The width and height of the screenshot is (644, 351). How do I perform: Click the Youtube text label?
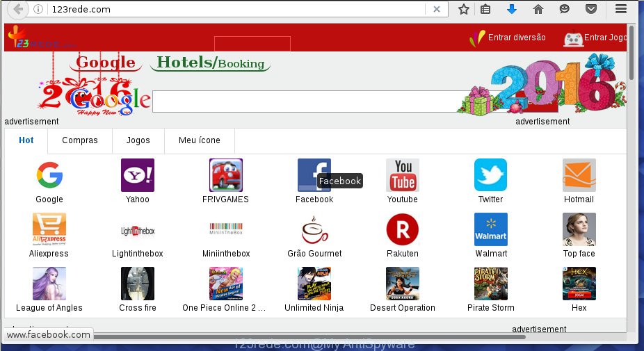[x=403, y=199]
